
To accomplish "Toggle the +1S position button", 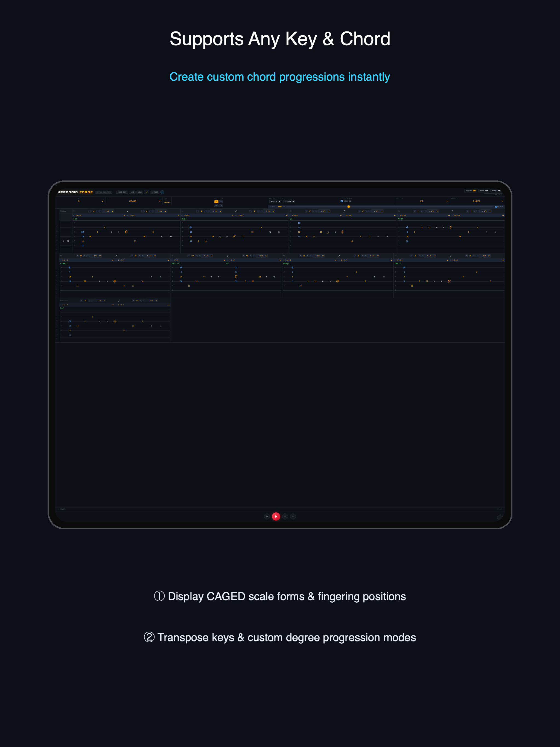I will point(221,206).
